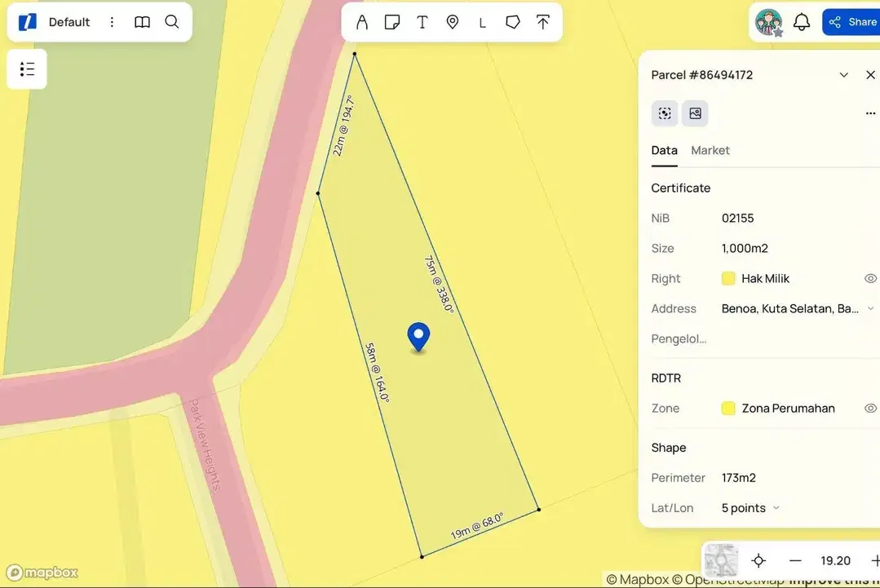This screenshot has width=880, height=588.
Task: Switch to the Data tab
Action: [665, 150]
